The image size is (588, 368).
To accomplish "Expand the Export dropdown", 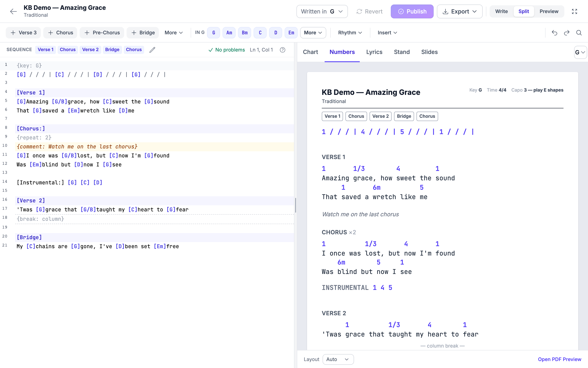I will coord(459,11).
